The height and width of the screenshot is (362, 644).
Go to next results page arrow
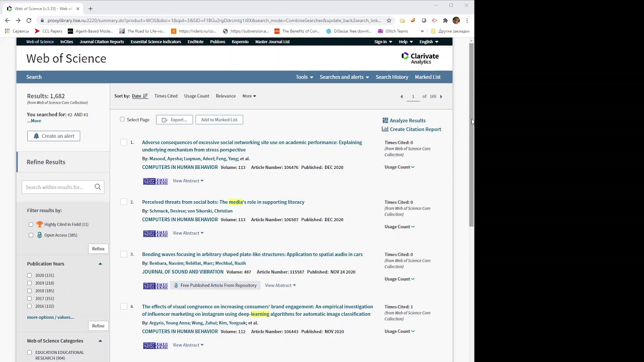point(441,97)
